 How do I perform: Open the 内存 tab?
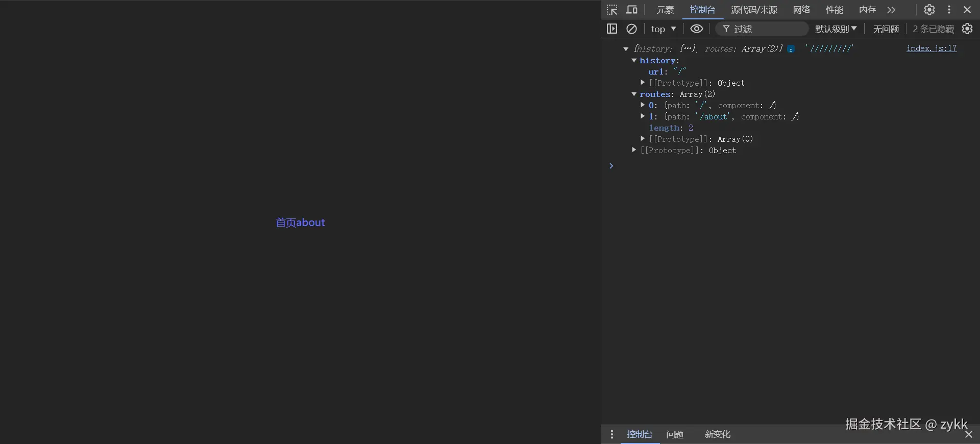867,10
